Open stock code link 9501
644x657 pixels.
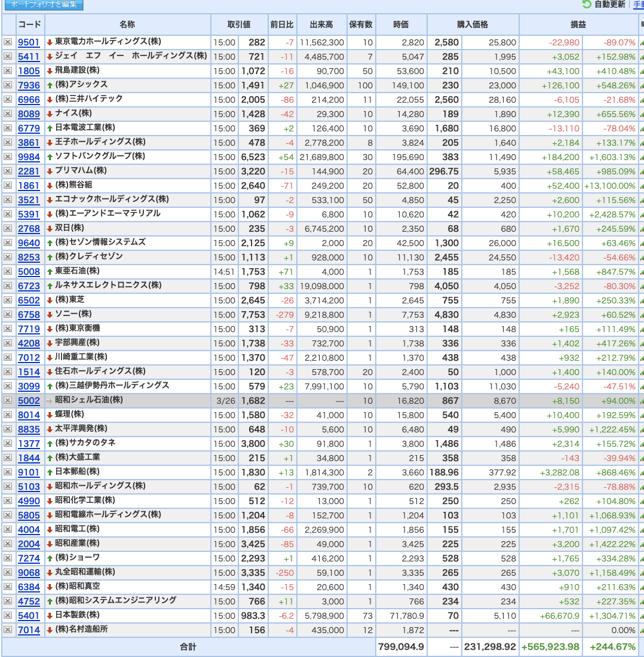29,42
